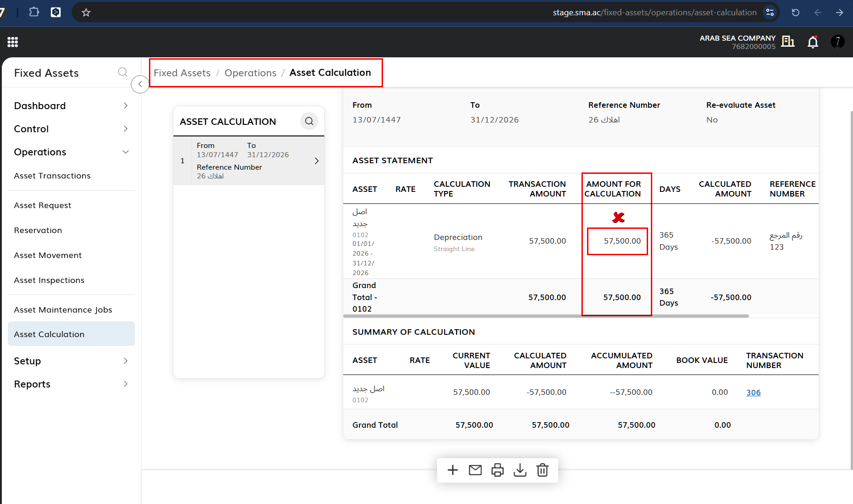This screenshot has height=504, width=853.
Task: Click the book value 0.00 for asset 0102
Action: click(x=720, y=392)
